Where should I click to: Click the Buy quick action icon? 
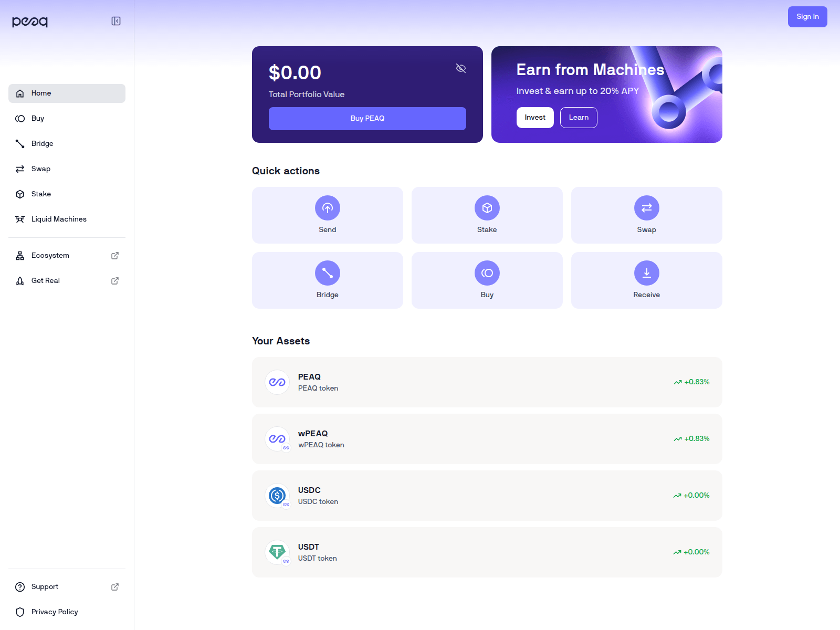[x=487, y=273]
